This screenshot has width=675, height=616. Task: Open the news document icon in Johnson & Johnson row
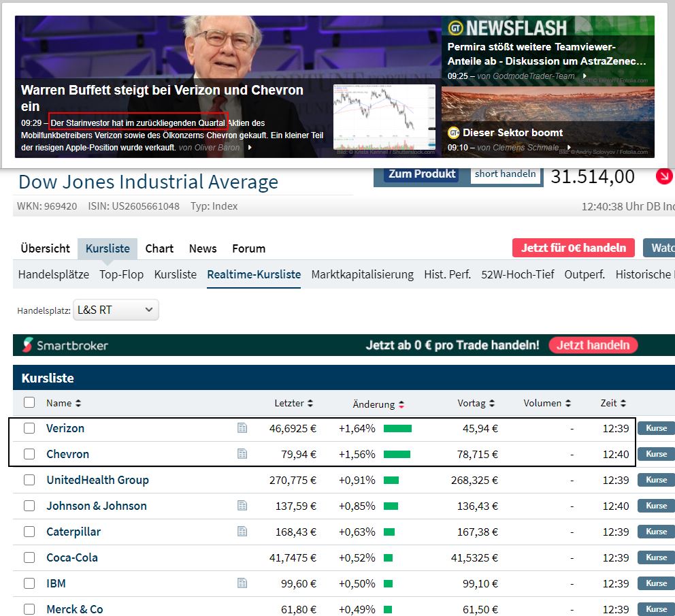tap(242, 505)
